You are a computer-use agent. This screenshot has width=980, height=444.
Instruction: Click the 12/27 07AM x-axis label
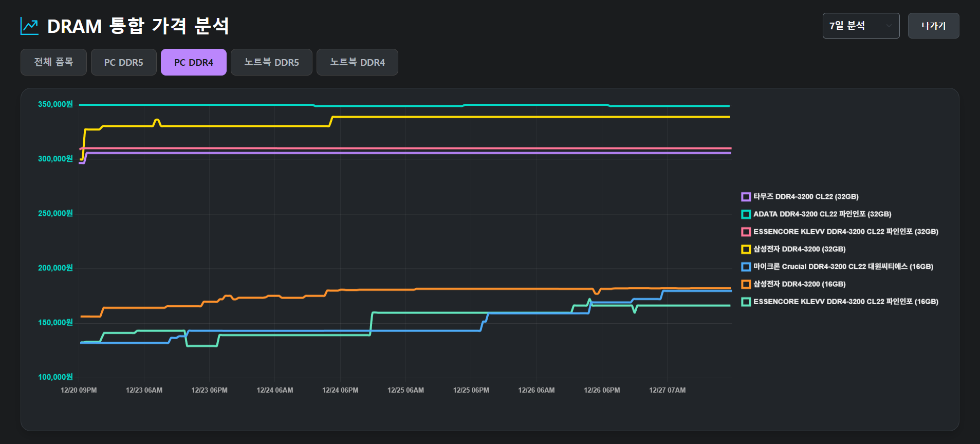click(x=667, y=390)
